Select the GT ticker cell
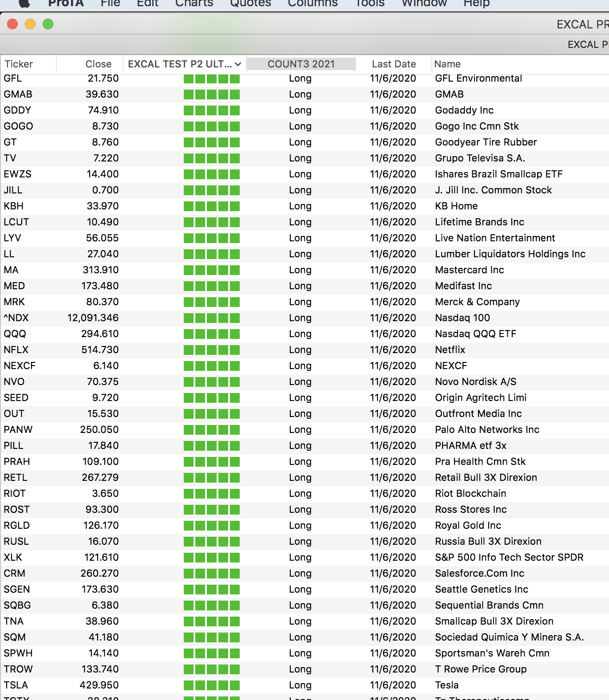 (10, 142)
